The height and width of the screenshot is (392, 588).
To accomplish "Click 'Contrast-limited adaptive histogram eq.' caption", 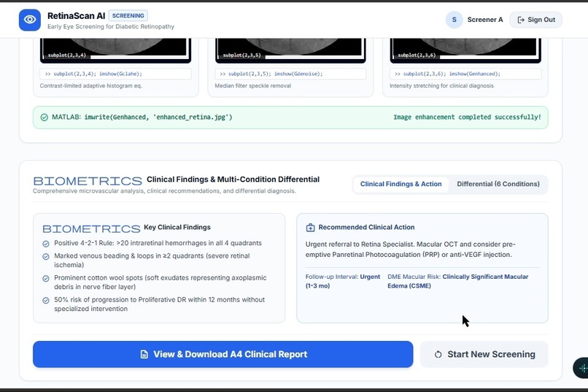I will tap(90, 85).
